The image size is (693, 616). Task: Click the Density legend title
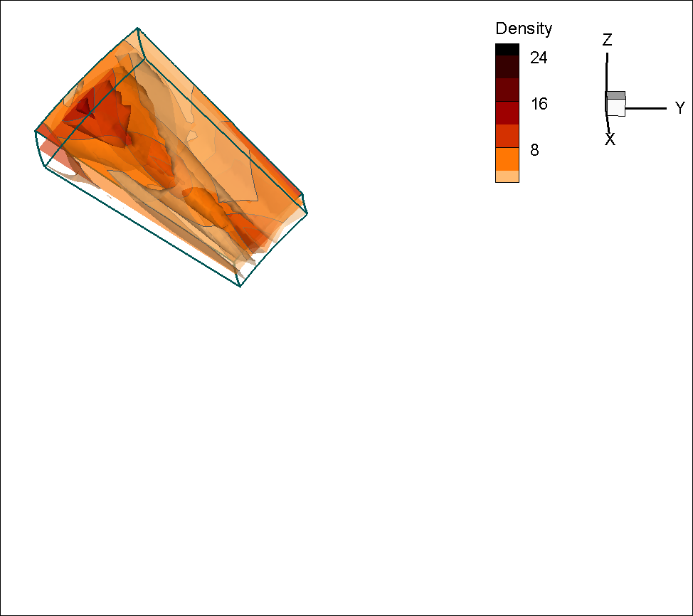tap(524, 28)
